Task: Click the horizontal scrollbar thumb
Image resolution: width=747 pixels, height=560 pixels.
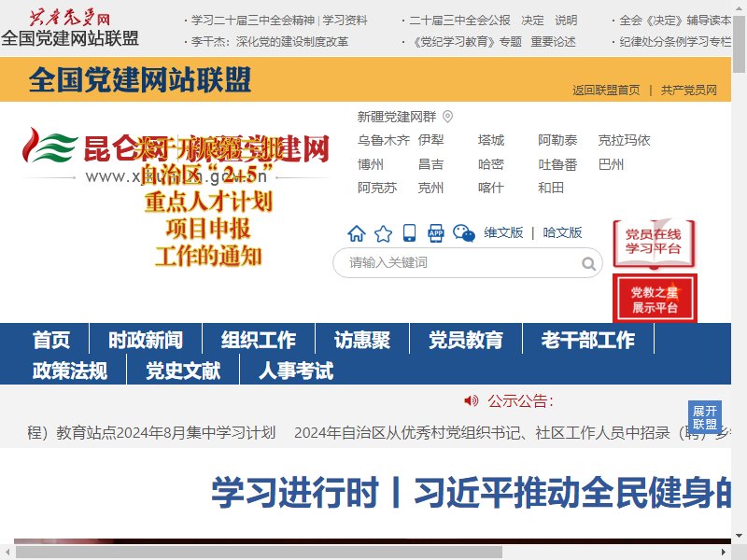Action: (259, 553)
